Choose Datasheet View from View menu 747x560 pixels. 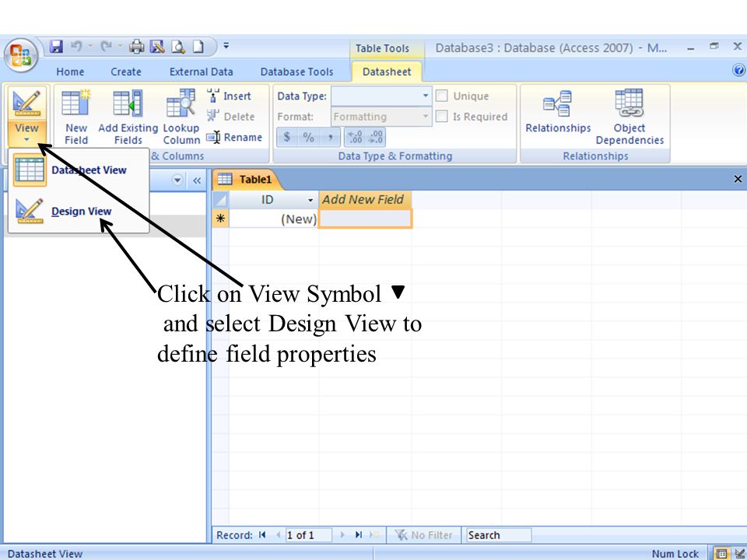[79, 170]
